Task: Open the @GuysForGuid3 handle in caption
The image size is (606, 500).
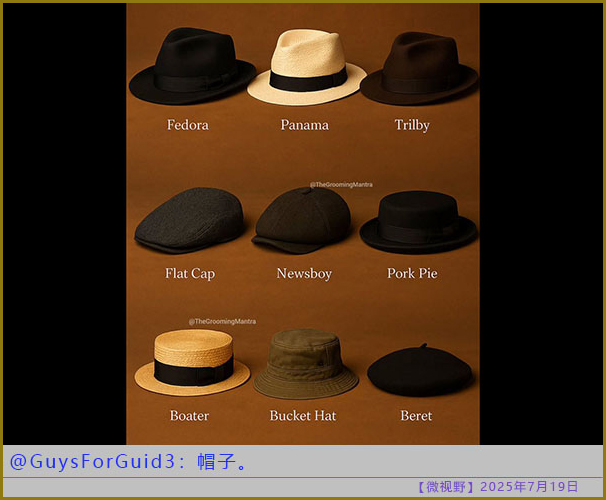Action: pos(97,462)
